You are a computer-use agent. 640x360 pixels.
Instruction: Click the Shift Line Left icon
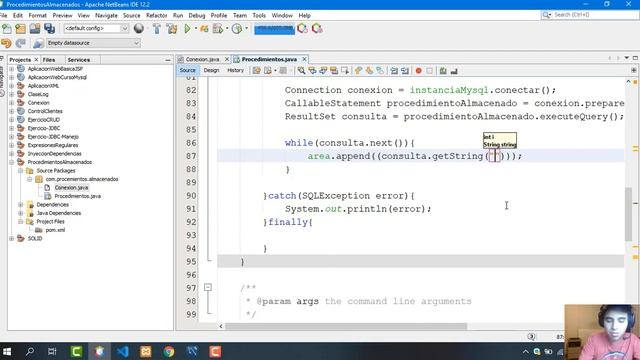pyautogui.click(x=394, y=71)
